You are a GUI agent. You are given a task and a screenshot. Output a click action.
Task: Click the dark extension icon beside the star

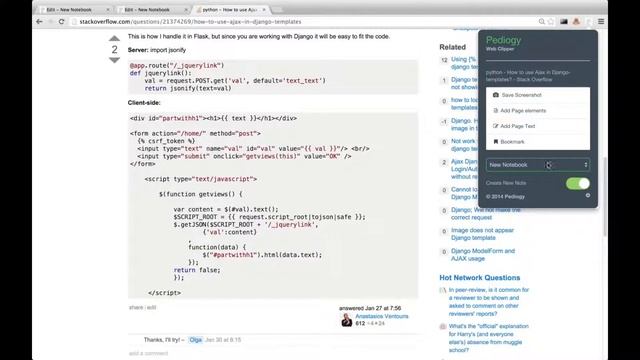tap(564, 22)
